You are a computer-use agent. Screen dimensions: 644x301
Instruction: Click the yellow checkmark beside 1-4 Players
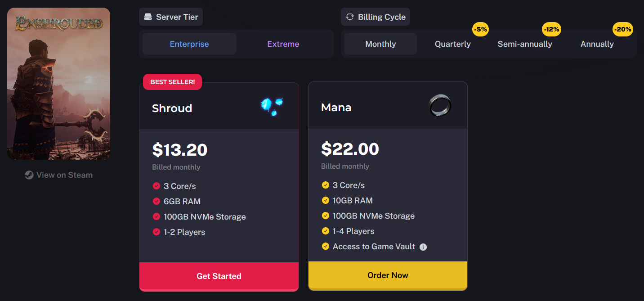[326, 231]
